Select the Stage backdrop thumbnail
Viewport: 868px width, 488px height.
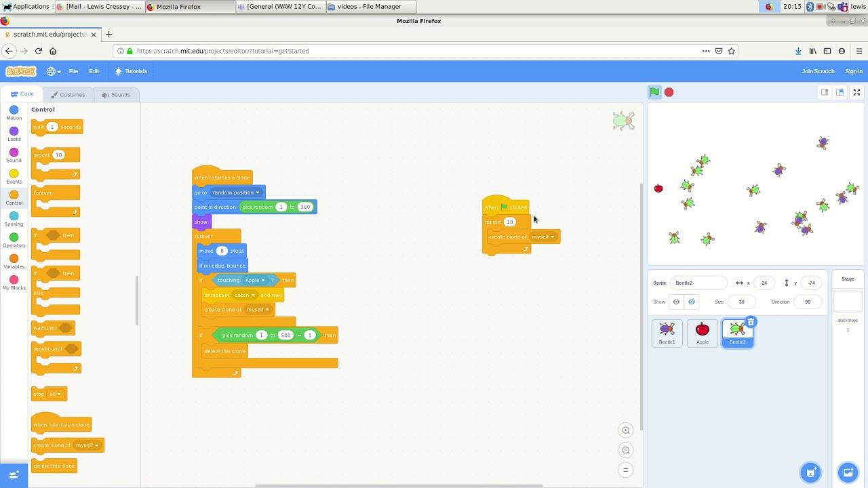(848, 301)
